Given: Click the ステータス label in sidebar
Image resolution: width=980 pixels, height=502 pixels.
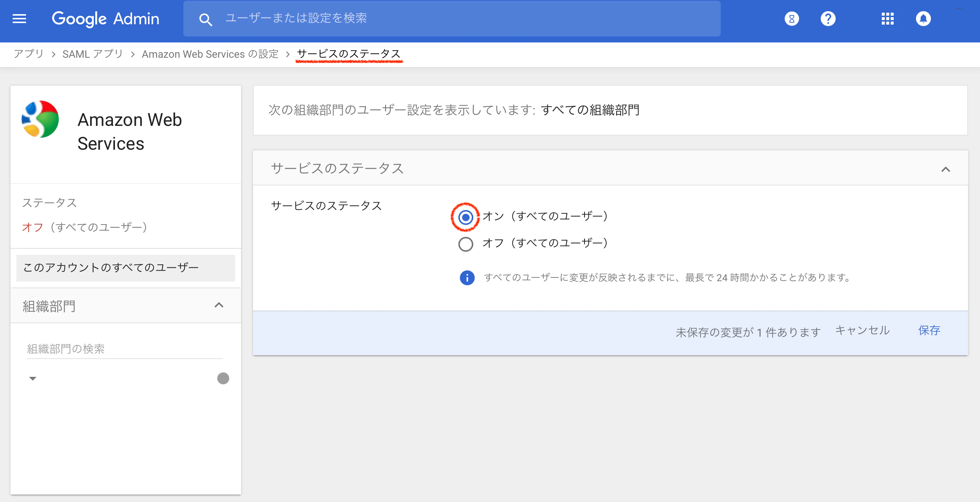Looking at the screenshot, I should click(x=49, y=203).
